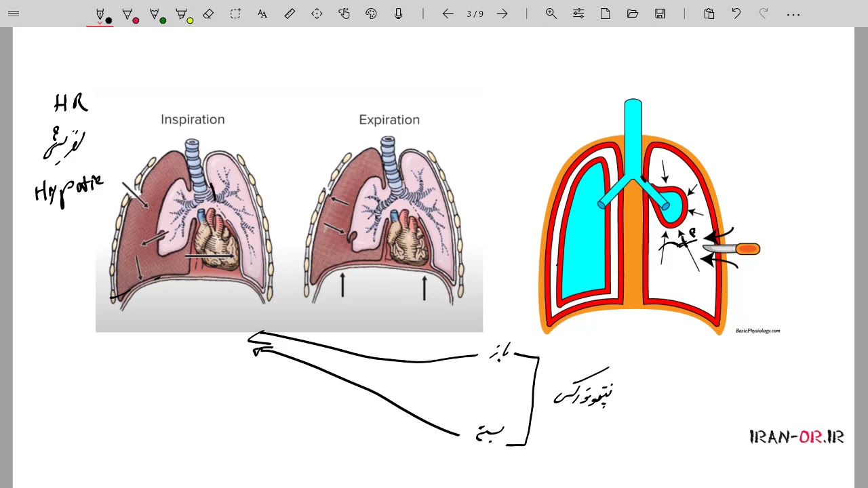Viewport: 868px width, 488px height.
Task: Select the green pencil tool
Action: (155, 14)
